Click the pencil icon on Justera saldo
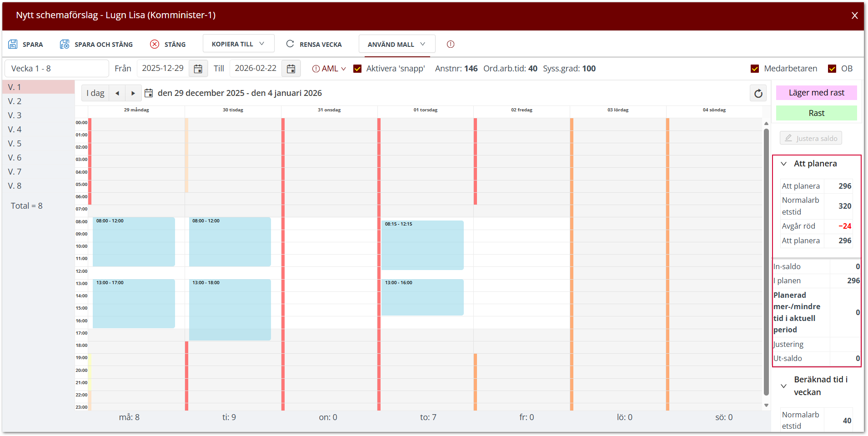 tap(788, 138)
